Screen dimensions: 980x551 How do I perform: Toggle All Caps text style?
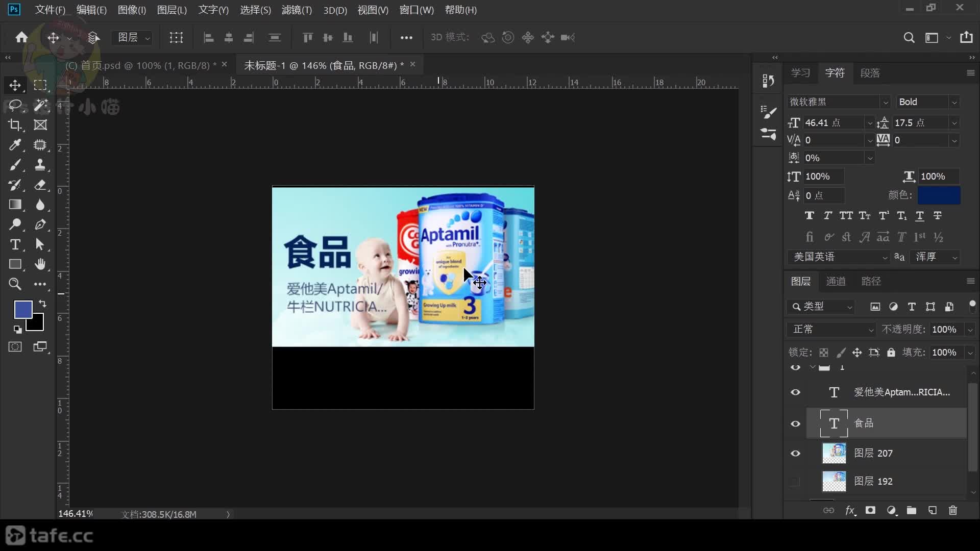point(846,216)
